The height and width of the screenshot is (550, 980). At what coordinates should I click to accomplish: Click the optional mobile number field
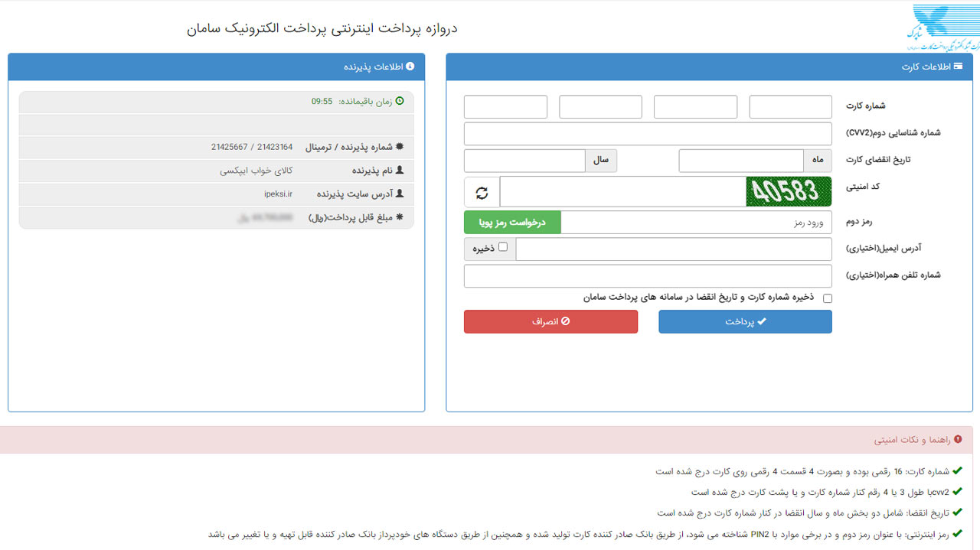coord(648,276)
